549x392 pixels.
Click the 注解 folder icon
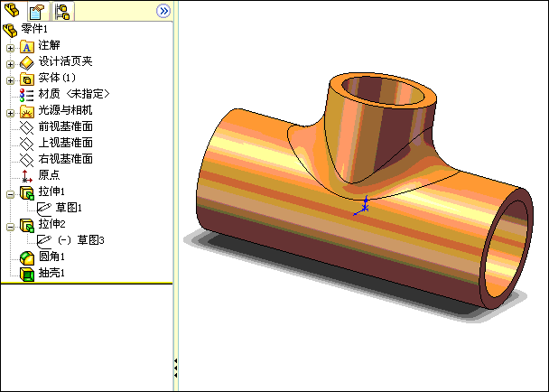[26, 46]
